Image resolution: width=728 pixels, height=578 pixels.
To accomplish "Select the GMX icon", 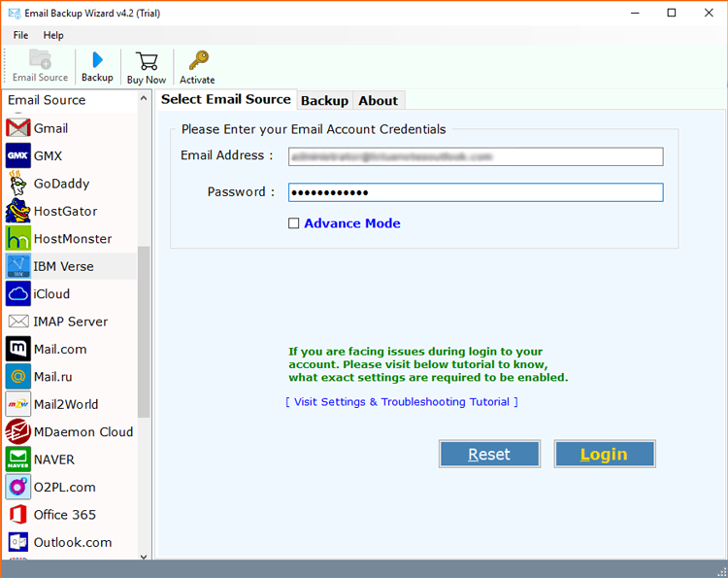I will click(18, 155).
